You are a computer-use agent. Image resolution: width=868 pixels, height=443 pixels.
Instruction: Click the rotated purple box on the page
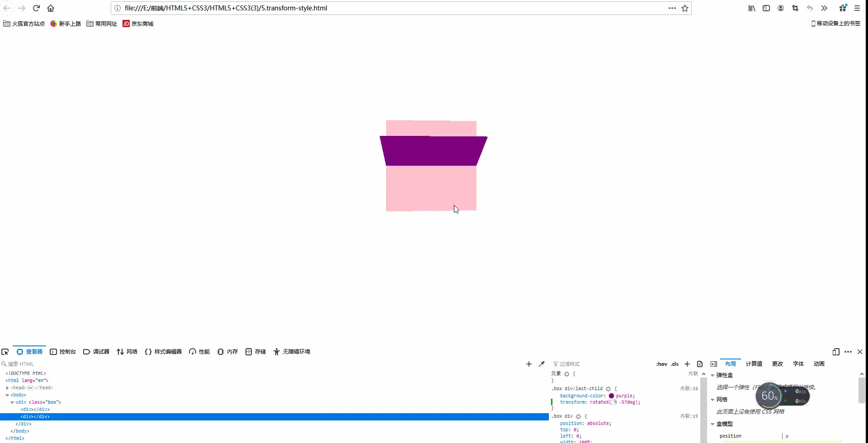click(x=433, y=151)
